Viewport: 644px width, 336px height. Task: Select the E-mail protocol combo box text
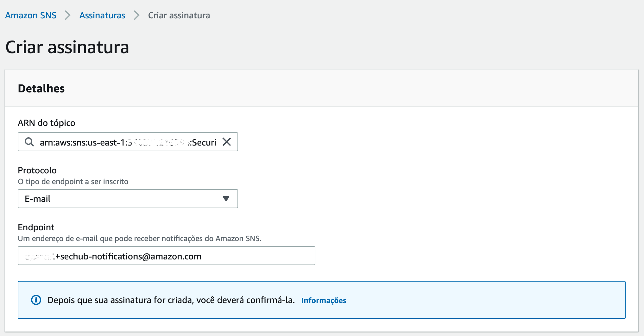tap(38, 199)
